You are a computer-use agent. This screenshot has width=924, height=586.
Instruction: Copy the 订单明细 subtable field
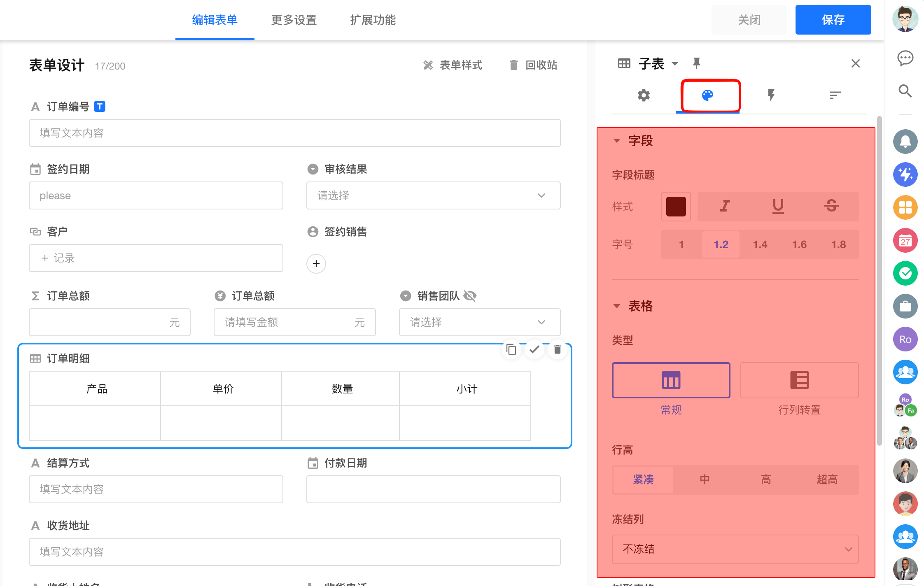click(x=511, y=349)
